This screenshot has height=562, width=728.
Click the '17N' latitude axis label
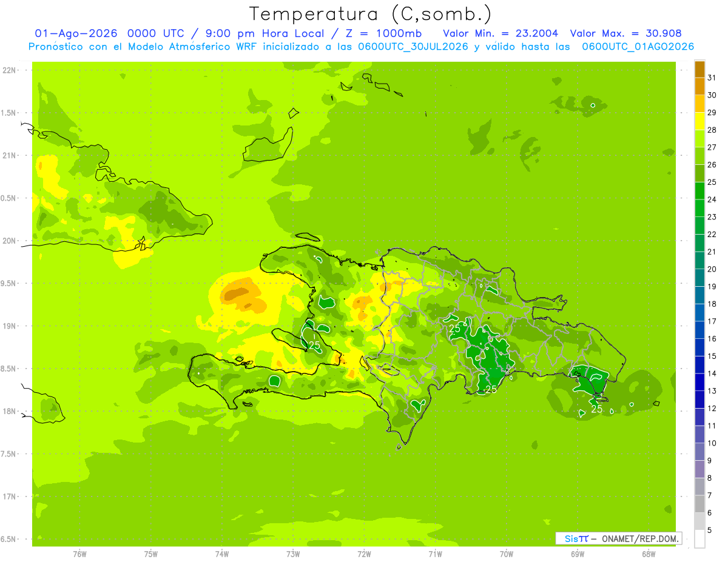coord(9,497)
